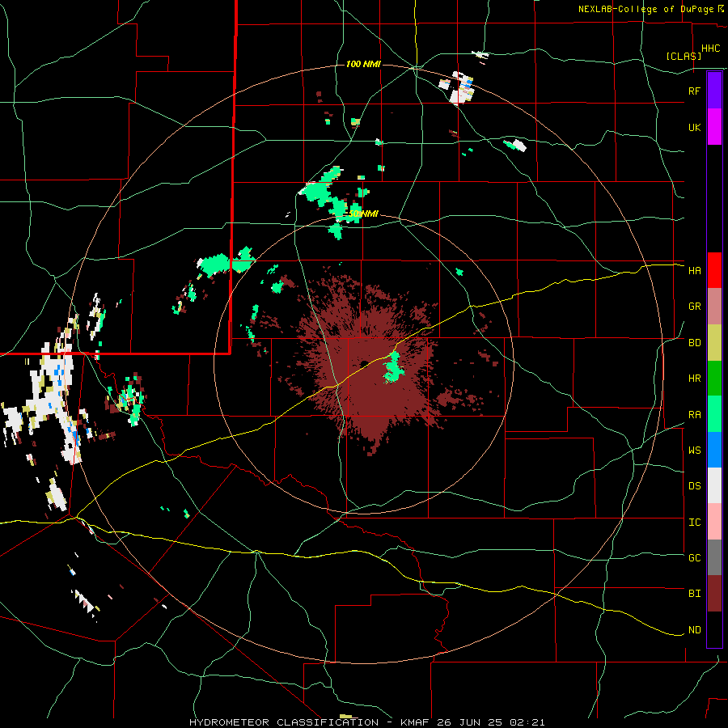Viewport: 728px width, 728px height.
Task: Click the DS white legend swatch
Action: click(714, 485)
